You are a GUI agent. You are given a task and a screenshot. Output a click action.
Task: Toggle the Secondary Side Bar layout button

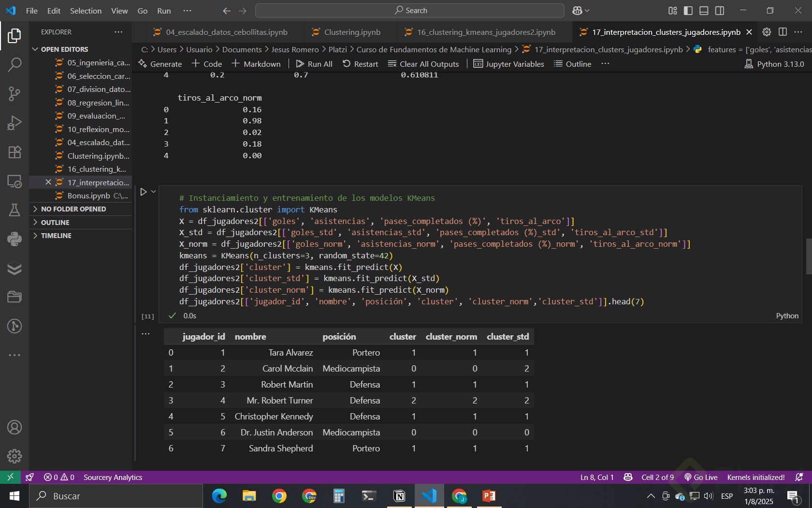click(x=720, y=11)
